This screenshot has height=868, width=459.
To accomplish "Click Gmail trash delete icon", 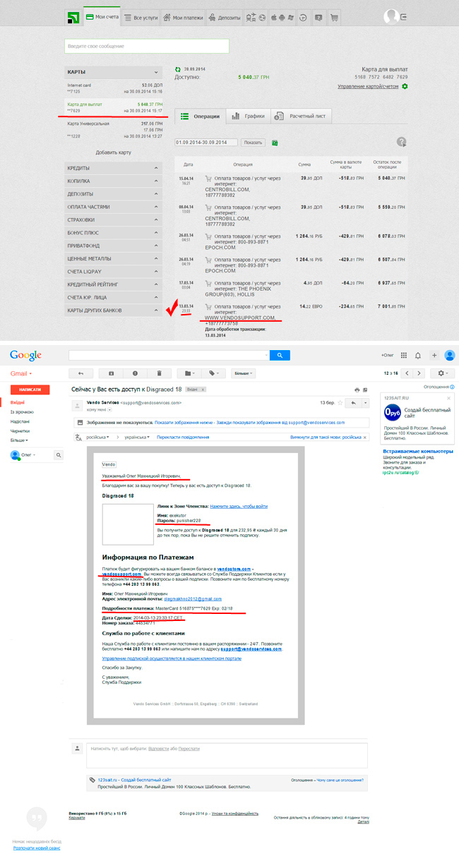I will (160, 373).
